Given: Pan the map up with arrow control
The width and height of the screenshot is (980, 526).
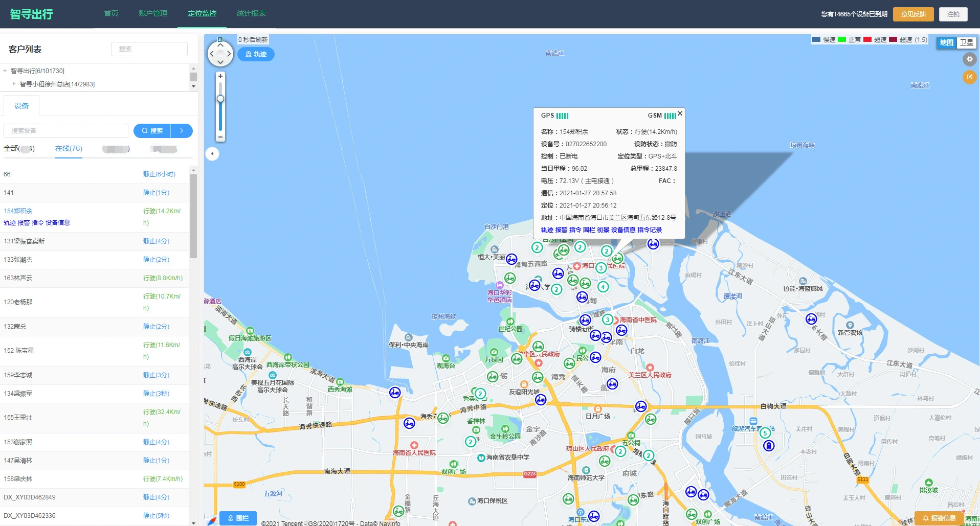Looking at the screenshot, I should (220, 45).
